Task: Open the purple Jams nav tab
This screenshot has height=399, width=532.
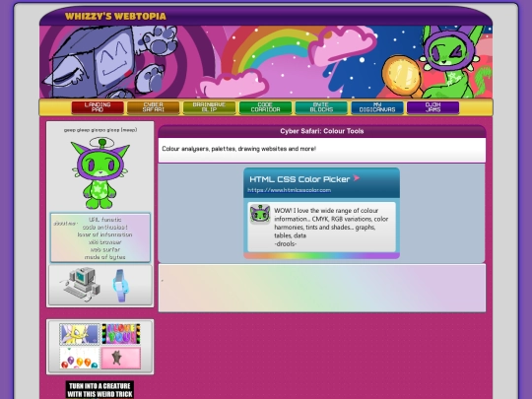Action: pyautogui.click(x=432, y=107)
